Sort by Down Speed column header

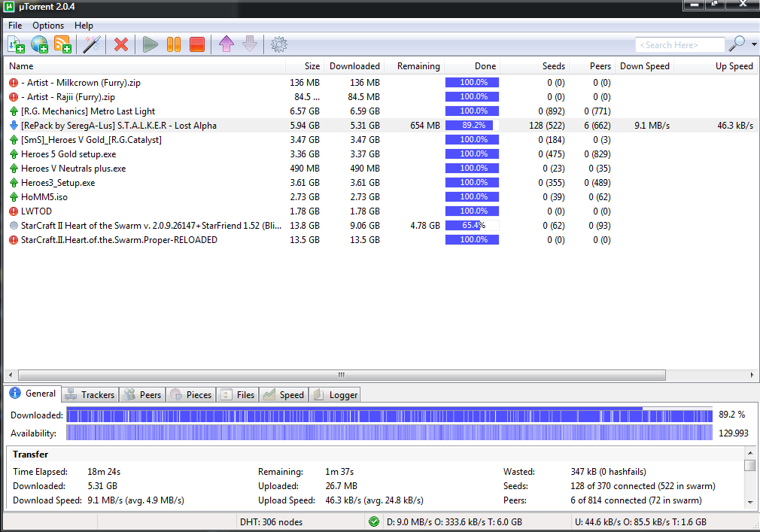644,66
